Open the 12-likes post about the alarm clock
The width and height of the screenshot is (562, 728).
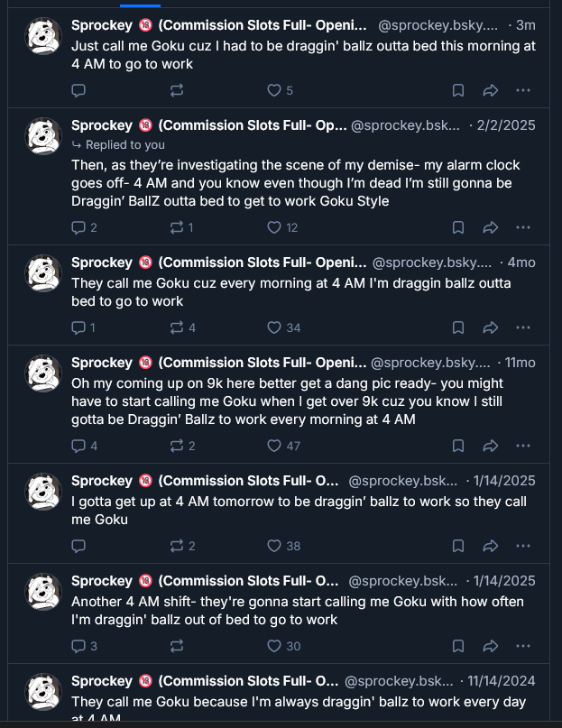coord(298,183)
